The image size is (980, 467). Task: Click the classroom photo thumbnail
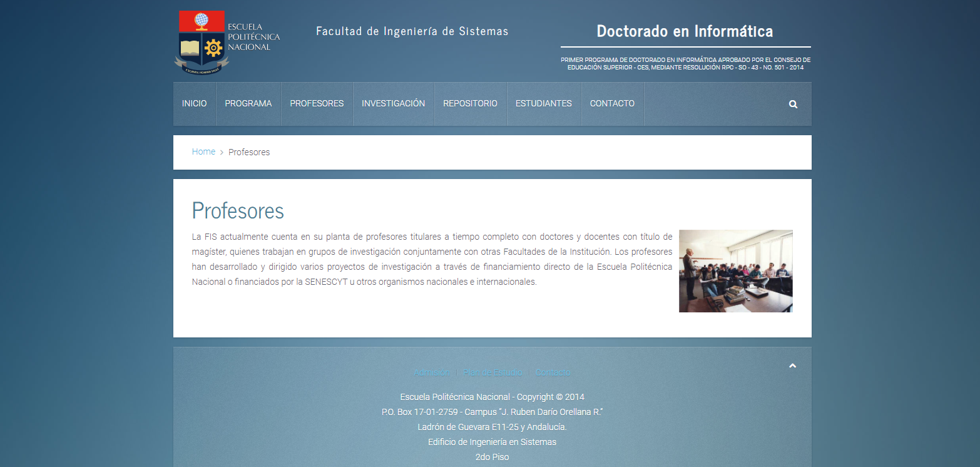point(735,271)
